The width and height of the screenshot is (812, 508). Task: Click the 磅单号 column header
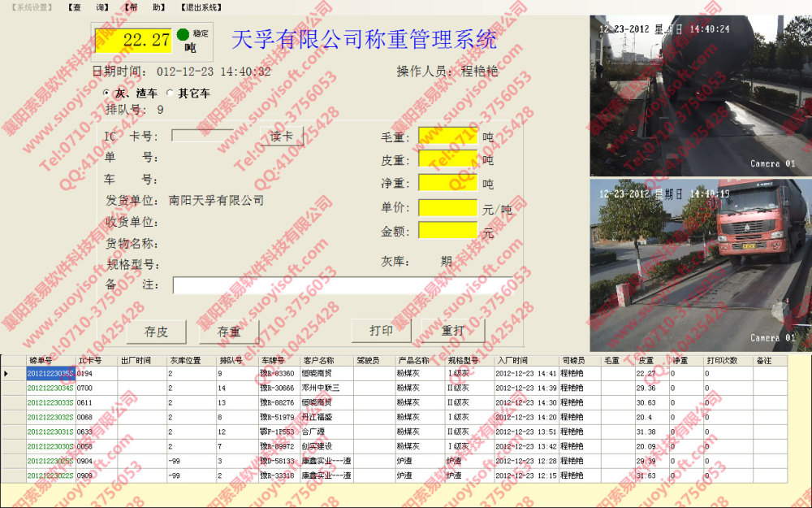click(x=50, y=360)
